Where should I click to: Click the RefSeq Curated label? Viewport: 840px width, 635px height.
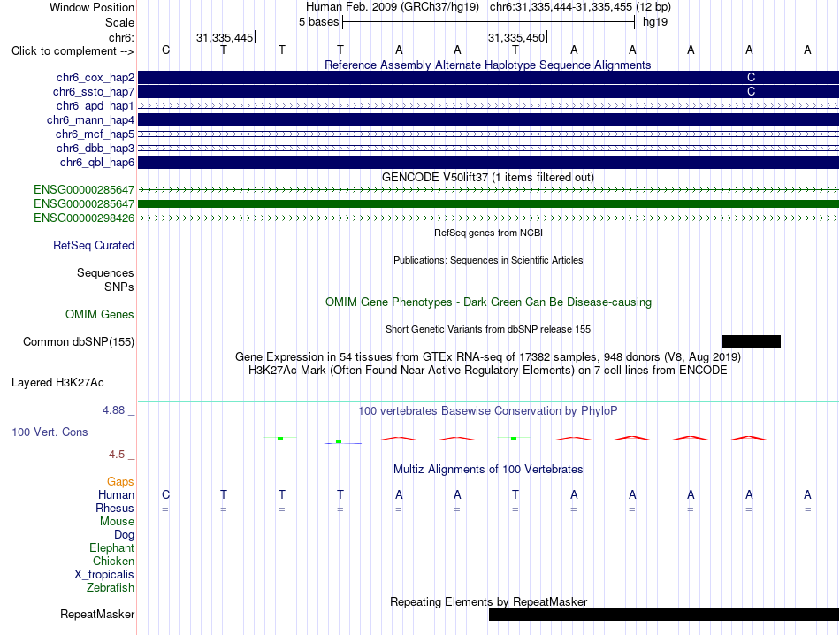(94, 246)
